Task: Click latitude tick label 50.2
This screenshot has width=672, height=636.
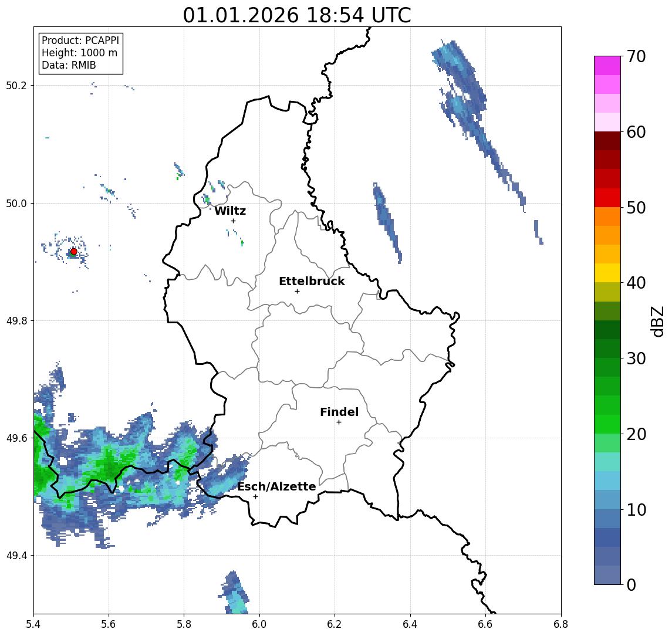Action: tap(16, 85)
